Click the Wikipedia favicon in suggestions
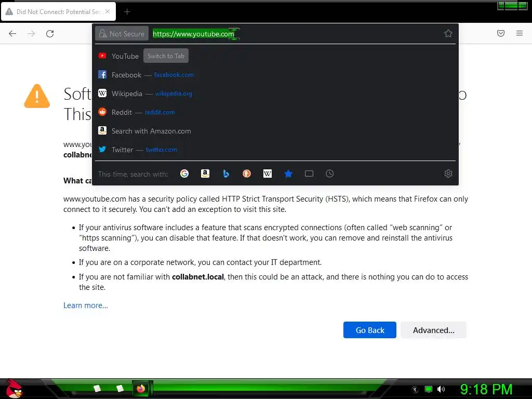Image resolution: width=532 pixels, height=399 pixels. click(x=102, y=93)
